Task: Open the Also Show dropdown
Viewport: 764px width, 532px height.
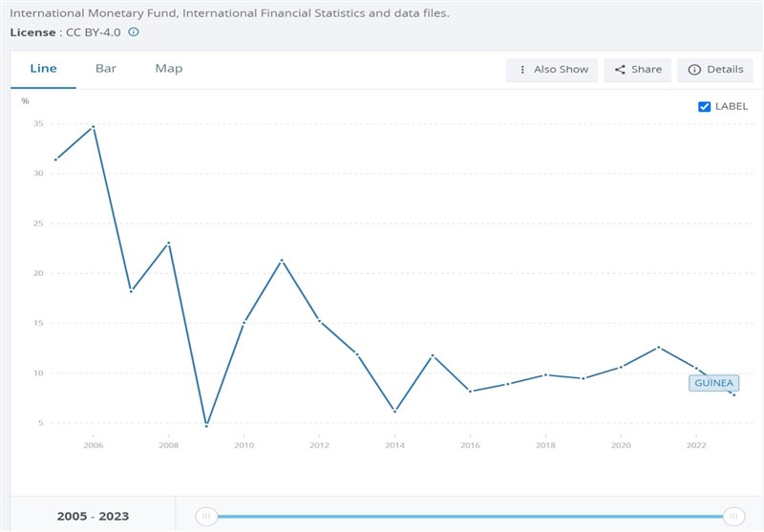Action: click(552, 70)
